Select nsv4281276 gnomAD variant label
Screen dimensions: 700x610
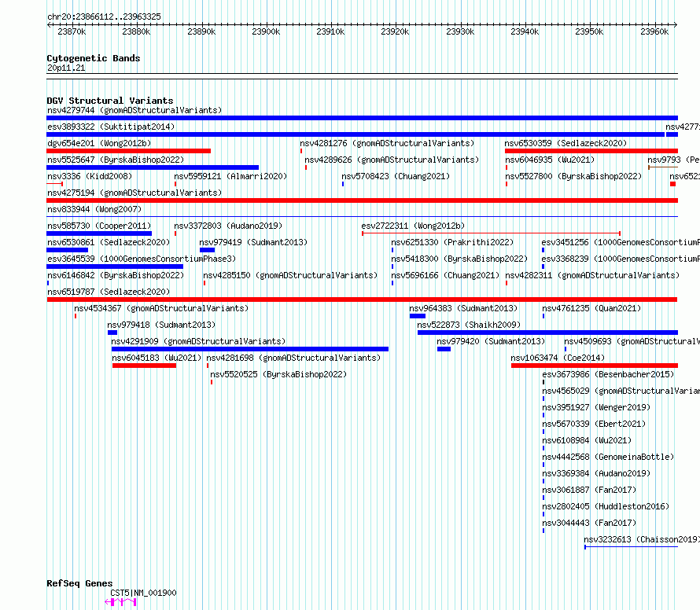[x=387, y=143]
